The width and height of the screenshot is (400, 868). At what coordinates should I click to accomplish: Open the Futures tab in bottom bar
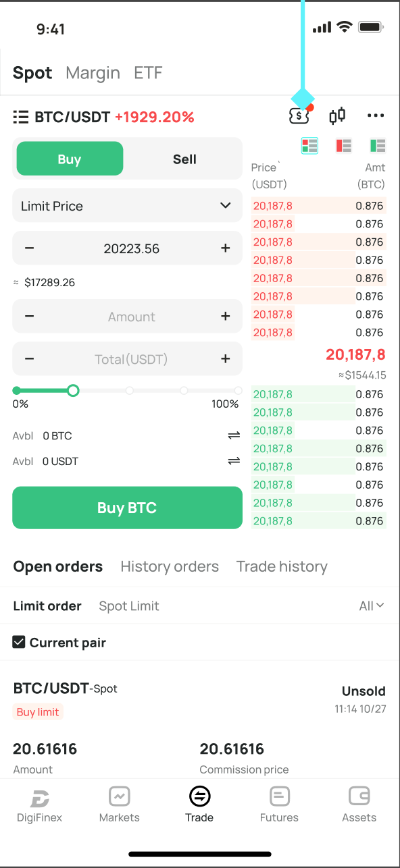(x=279, y=805)
